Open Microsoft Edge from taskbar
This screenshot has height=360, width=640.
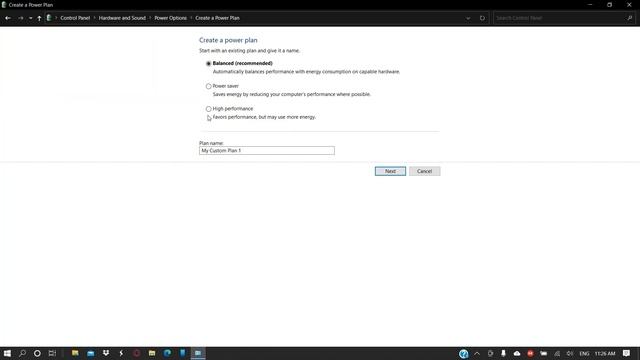167,353
